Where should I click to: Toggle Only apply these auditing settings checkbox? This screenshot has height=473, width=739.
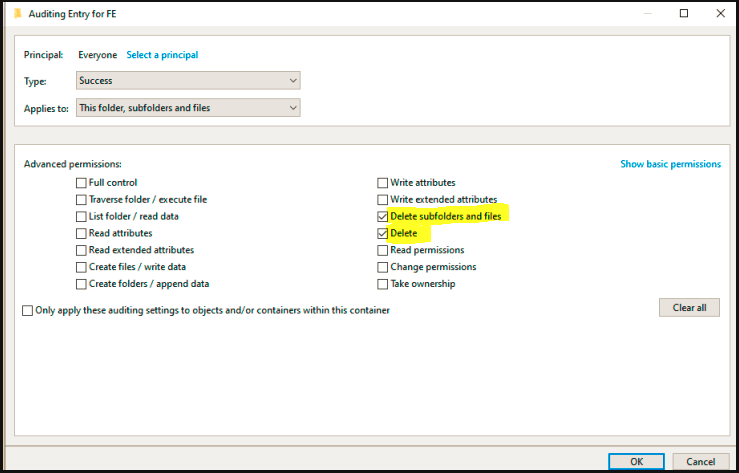coord(28,311)
